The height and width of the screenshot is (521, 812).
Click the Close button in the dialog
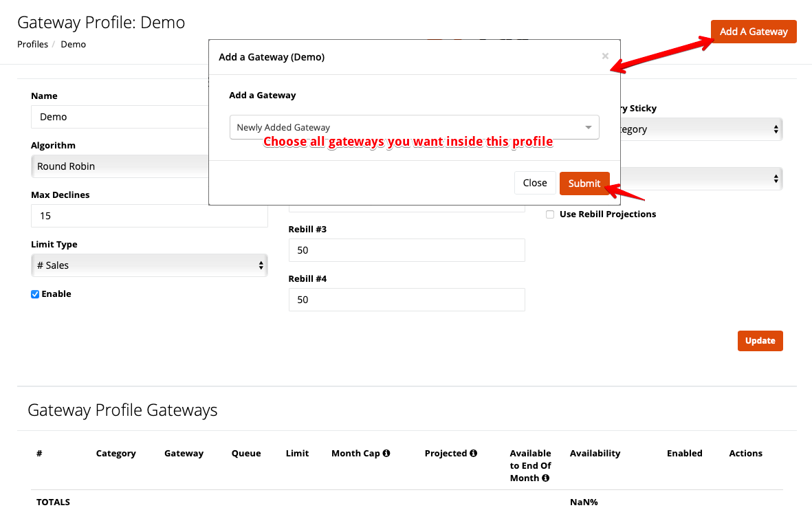point(534,183)
